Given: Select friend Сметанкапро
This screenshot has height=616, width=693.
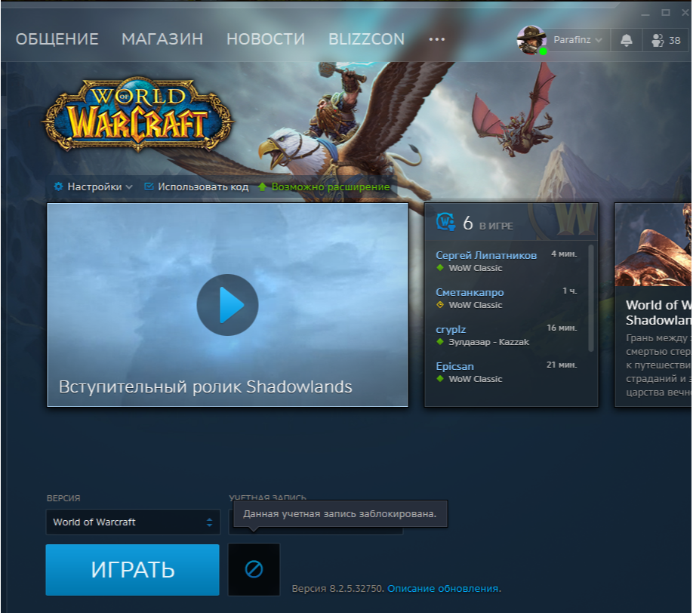Looking at the screenshot, I should 470,293.
